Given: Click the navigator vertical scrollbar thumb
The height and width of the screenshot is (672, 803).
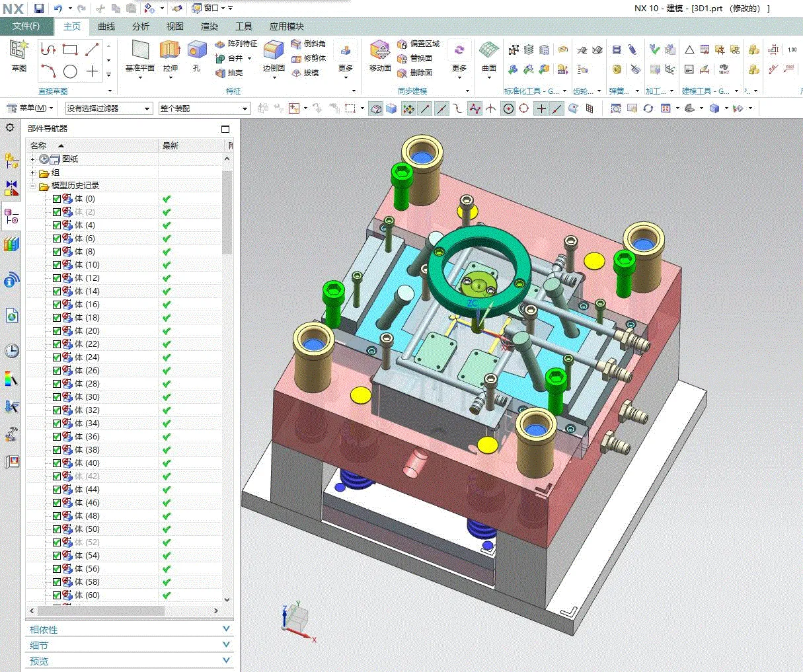Looking at the screenshot, I should [227, 211].
